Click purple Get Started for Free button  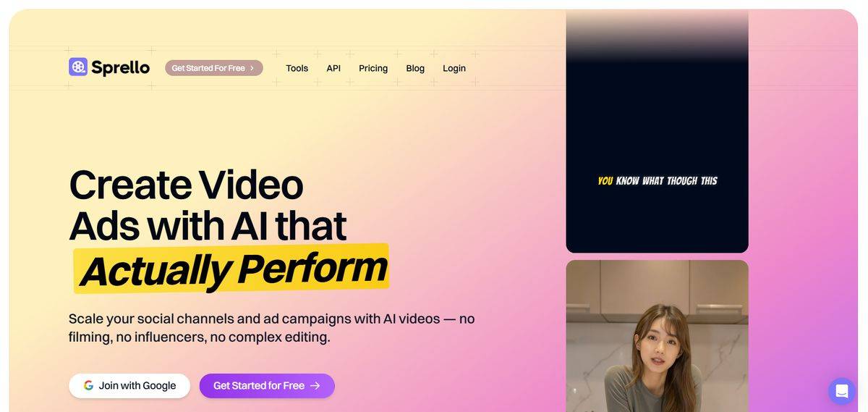pos(267,386)
